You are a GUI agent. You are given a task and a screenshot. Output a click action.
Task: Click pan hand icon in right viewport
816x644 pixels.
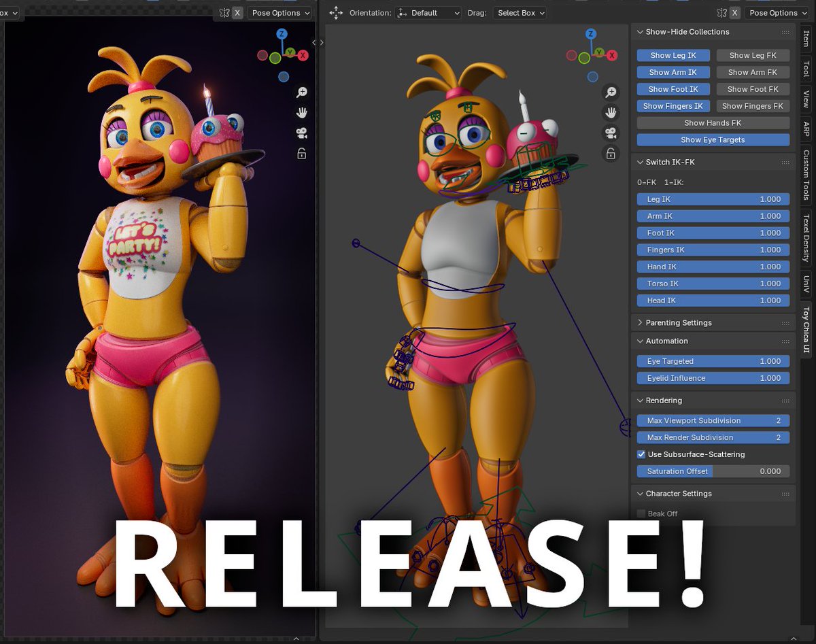pyautogui.click(x=611, y=113)
